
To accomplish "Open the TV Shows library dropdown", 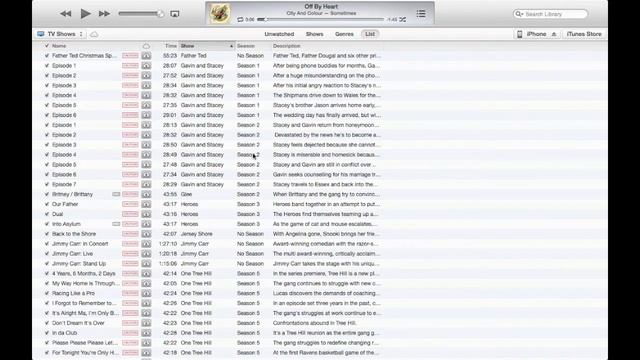I will point(60,34).
